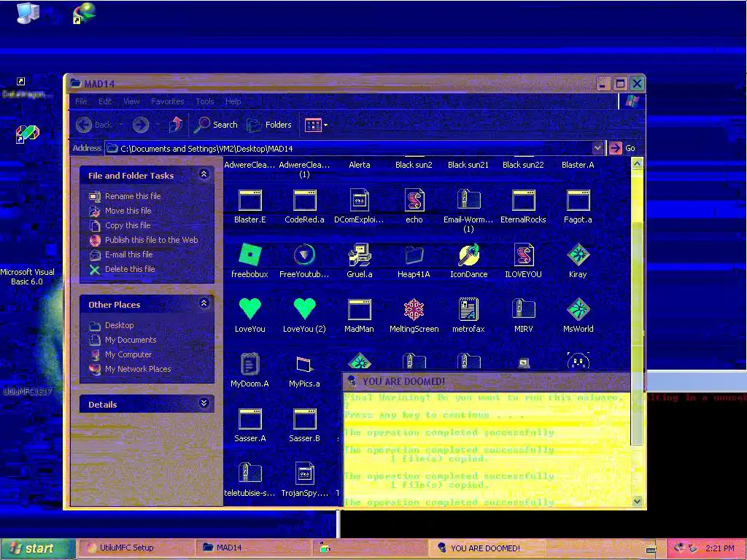
Task: Select the Kiray file icon
Action: pyautogui.click(x=578, y=254)
